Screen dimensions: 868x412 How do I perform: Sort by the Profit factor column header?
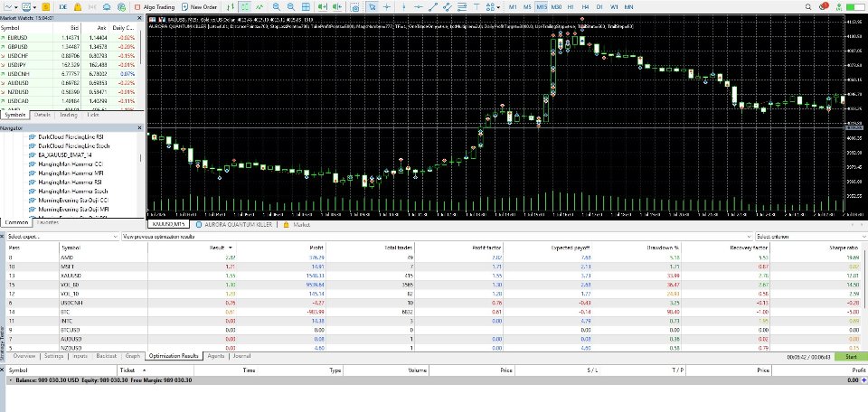pyautogui.click(x=458, y=248)
